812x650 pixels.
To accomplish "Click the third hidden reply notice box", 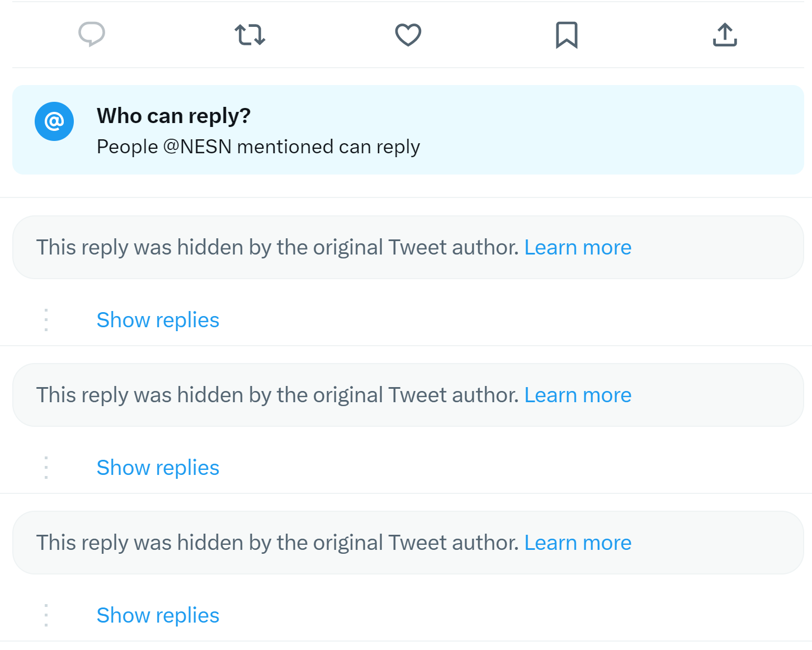I will (408, 543).
